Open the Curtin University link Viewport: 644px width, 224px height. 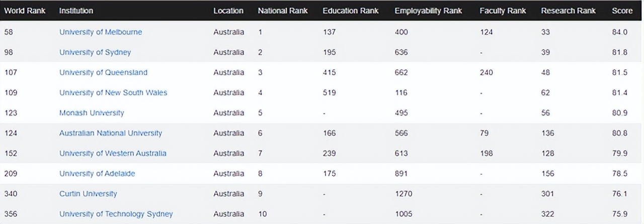pyautogui.click(x=88, y=194)
